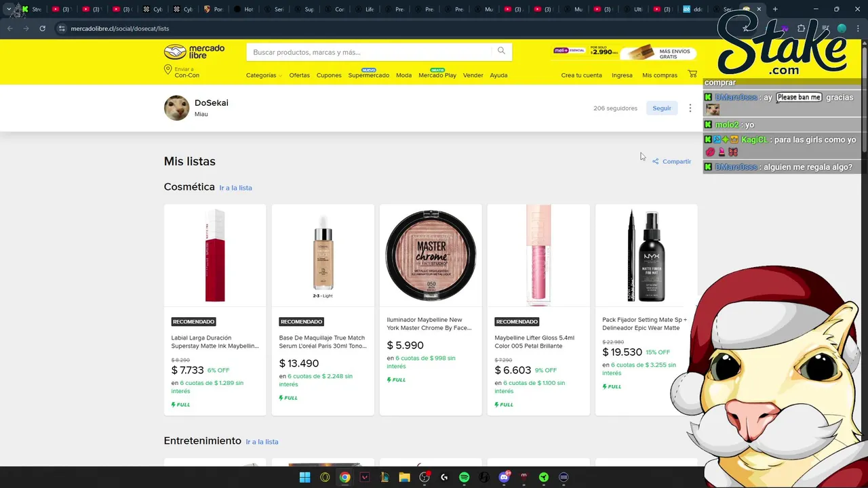Screen dimensions: 868x488
Task: Click the Ingresa link
Action: coord(622,75)
